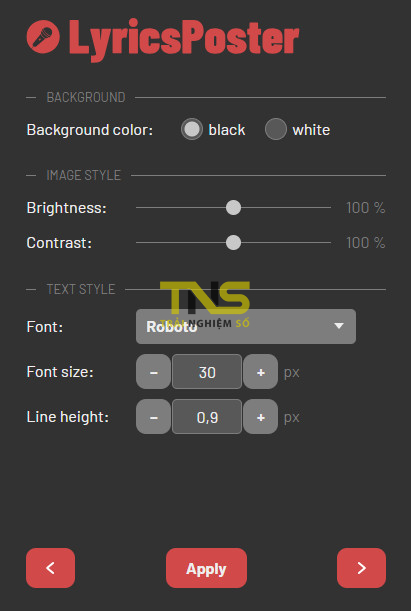Click the Font dropdown arrow triangle
Image resolution: width=411 pixels, height=611 pixels.
pos(339,326)
